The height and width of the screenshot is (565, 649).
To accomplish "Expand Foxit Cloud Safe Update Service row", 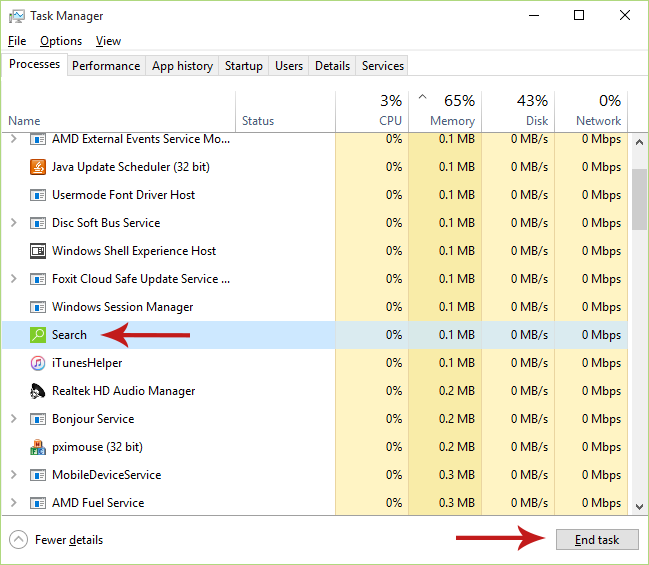I will 14,279.
